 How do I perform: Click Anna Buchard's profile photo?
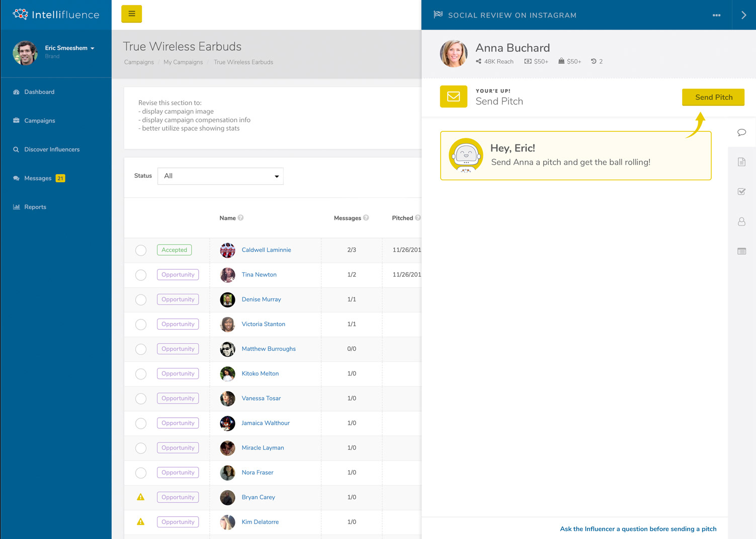(454, 53)
